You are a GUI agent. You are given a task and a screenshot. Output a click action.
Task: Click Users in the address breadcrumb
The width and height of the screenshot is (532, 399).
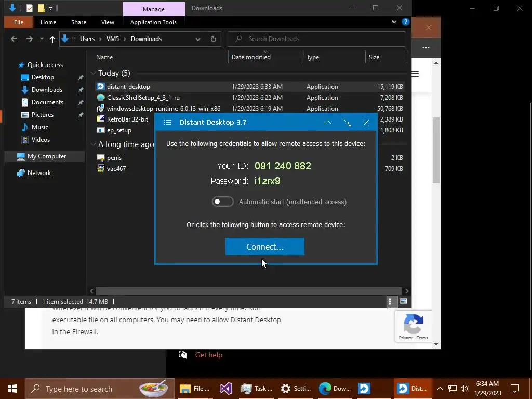[x=87, y=38]
